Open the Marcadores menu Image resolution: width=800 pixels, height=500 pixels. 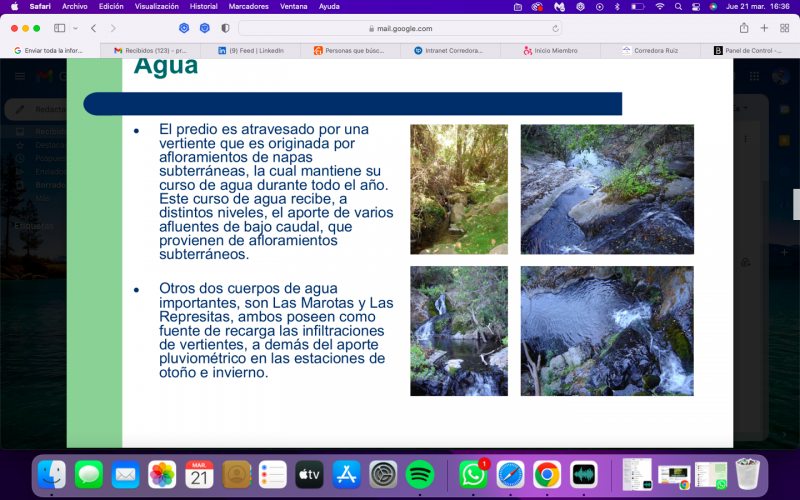point(248,7)
